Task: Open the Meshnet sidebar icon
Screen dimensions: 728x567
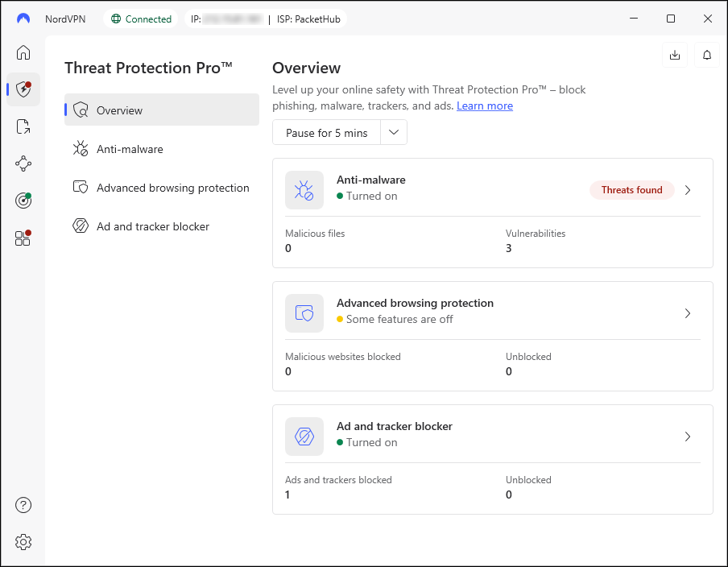Action: (23, 163)
